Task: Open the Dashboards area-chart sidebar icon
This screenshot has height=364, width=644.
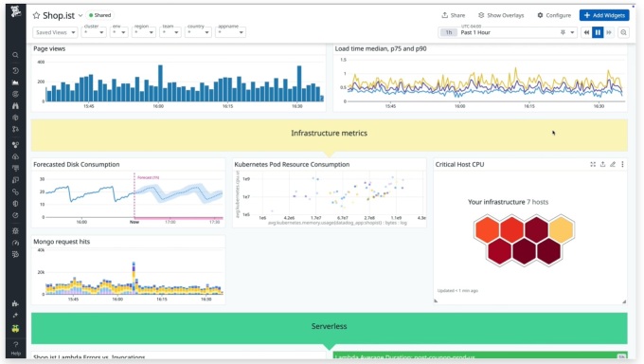Action: 15,82
